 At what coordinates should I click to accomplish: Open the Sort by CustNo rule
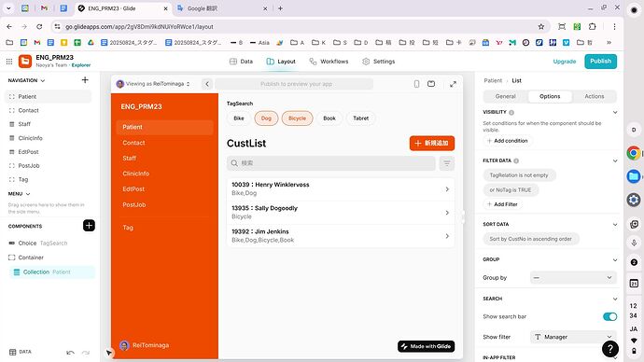coord(531,239)
